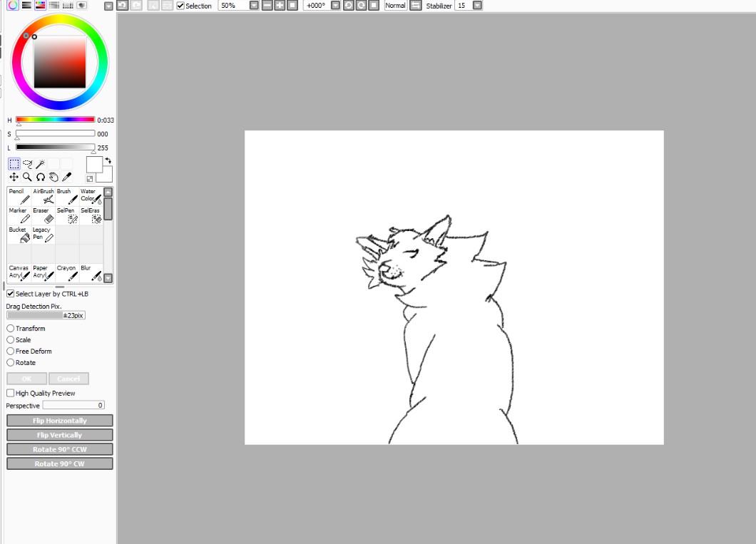This screenshot has width=756, height=544.
Task: Uncheck Select Layer by CTRL+LB
Action: (x=11, y=294)
